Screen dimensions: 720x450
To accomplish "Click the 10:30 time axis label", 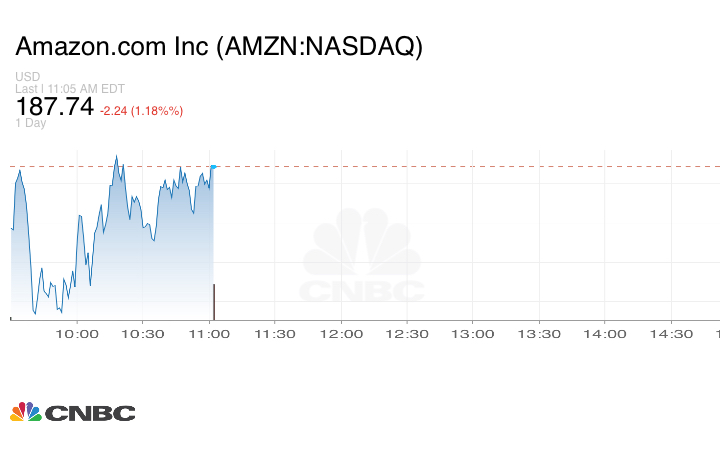I will (142, 334).
